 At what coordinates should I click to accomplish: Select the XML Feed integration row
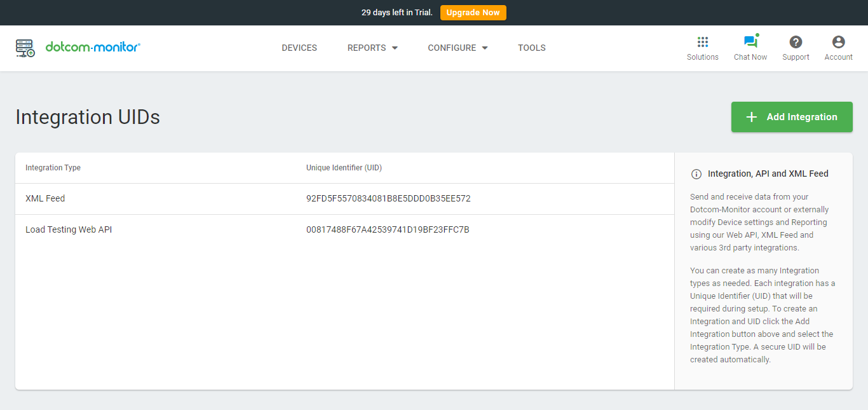[45, 198]
